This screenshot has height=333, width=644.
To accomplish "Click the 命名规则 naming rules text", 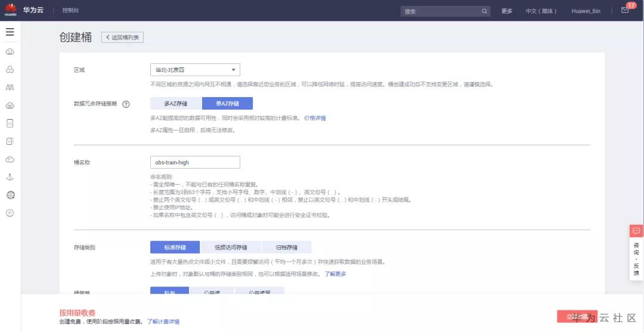I will click(x=162, y=177).
